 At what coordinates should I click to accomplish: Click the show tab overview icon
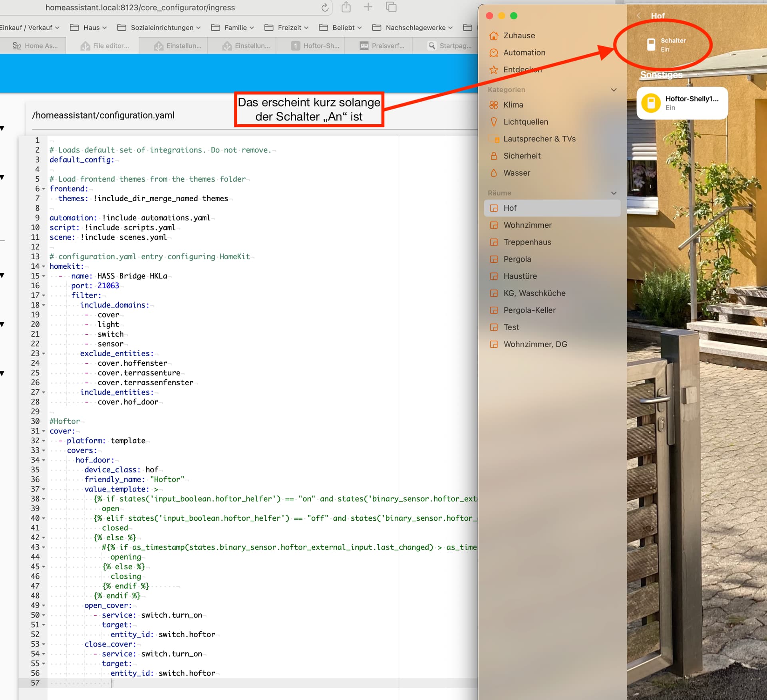click(x=391, y=7)
